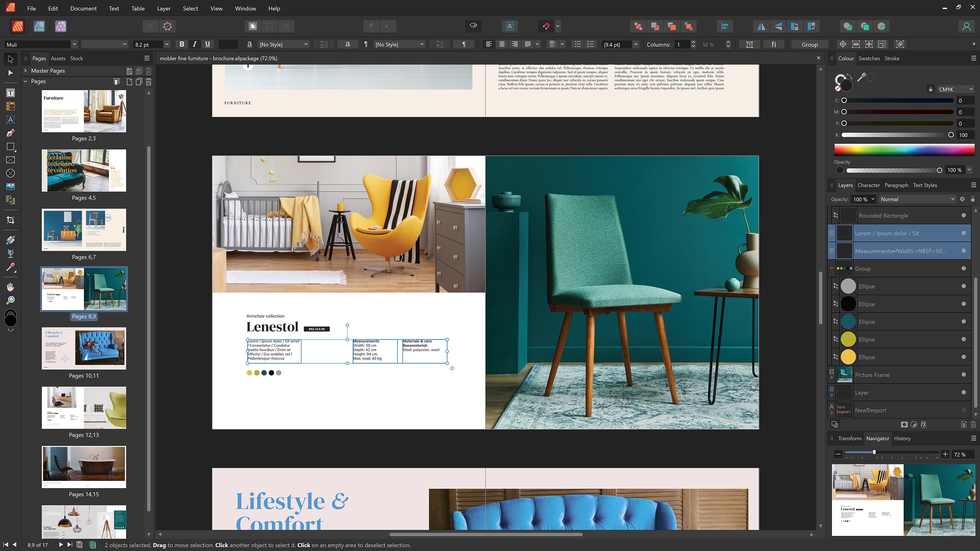Select the Node tool
980x551 pixels.
[10, 73]
